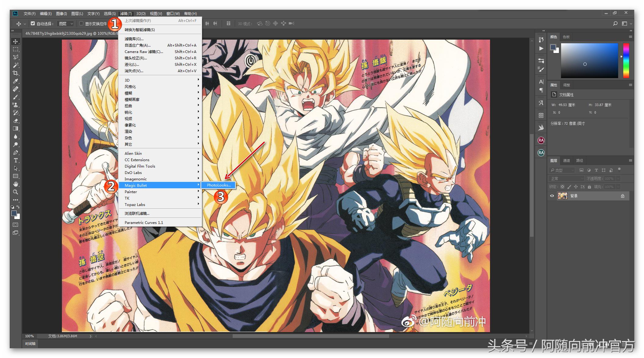Select the Hand tool
Viewport: 644px width, 358px height.
coord(16,184)
